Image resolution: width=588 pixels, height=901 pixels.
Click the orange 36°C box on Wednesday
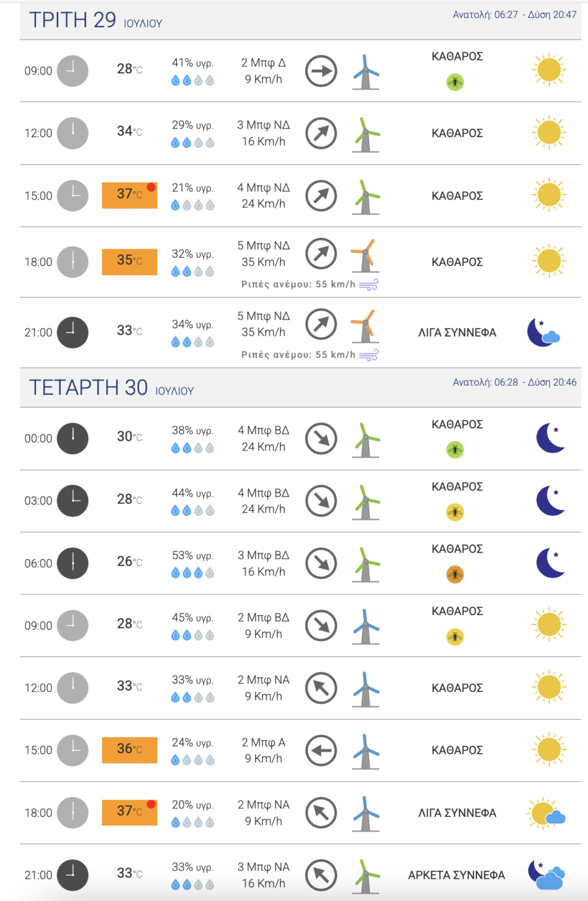point(130,750)
